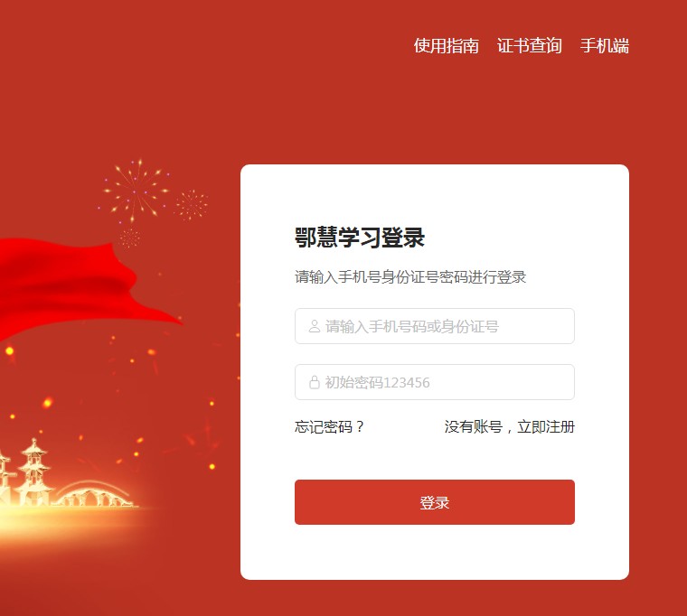This screenshot has height=616, width=687.
Task: Click the largest golden fireworks graphic
Action: [136, 191]
